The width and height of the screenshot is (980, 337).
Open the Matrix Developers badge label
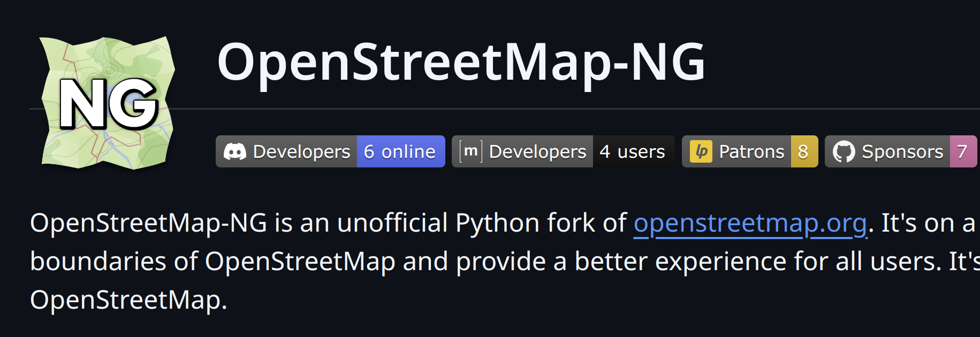(537, 152)
